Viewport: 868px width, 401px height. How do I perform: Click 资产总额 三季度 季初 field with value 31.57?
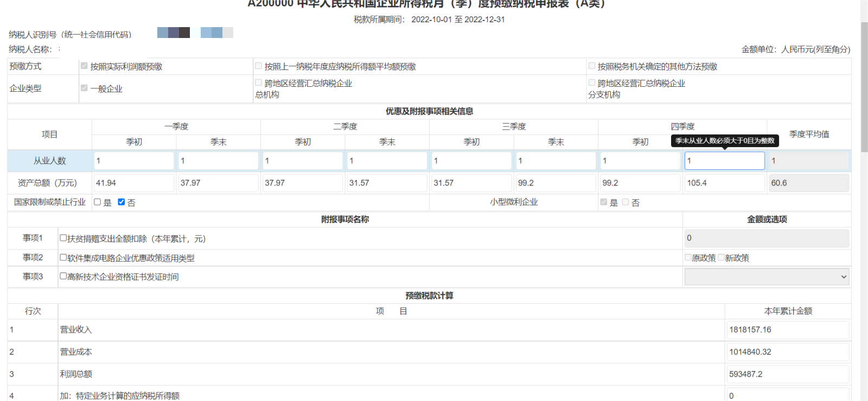[x=471, y=183]
